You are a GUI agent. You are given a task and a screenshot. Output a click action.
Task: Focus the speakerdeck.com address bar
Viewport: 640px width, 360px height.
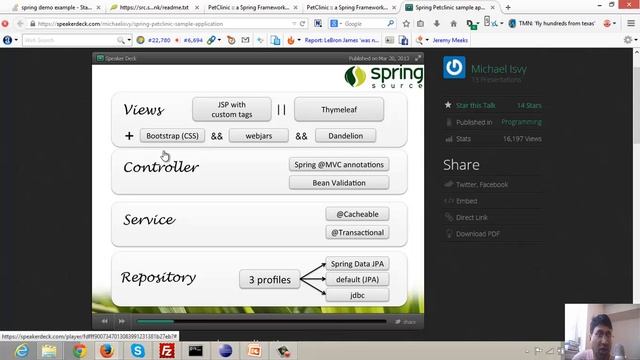point(163,24)
